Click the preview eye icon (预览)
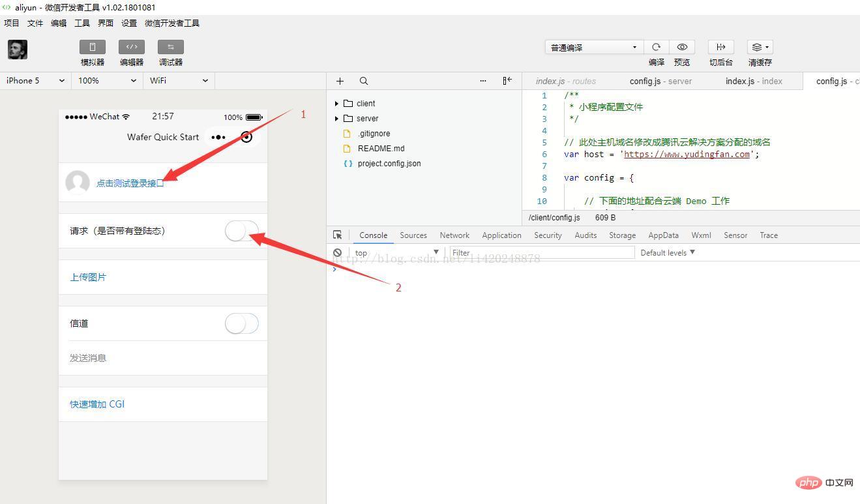Screen dimensions: 860x504 (682, 47)
